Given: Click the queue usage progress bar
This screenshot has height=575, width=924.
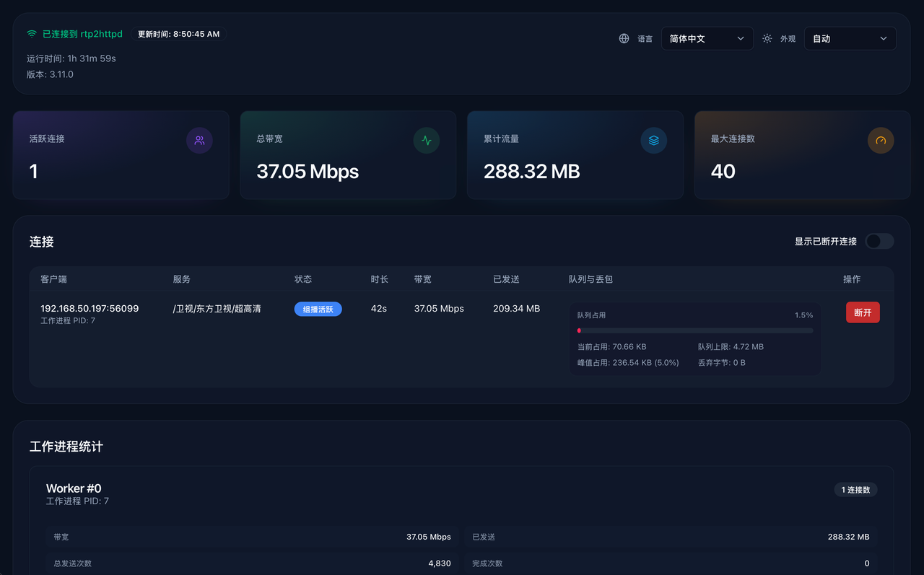Looking at the screenshot, I should 694,330.
